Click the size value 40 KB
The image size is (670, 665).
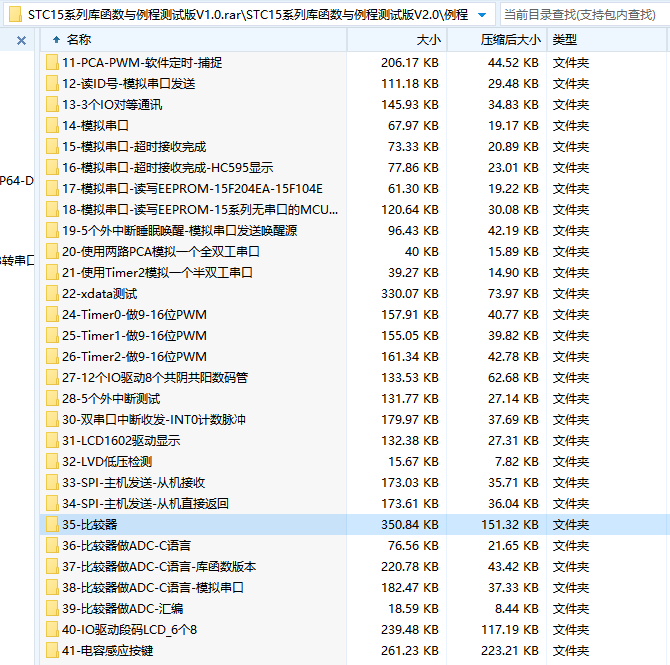click(422, 252)
